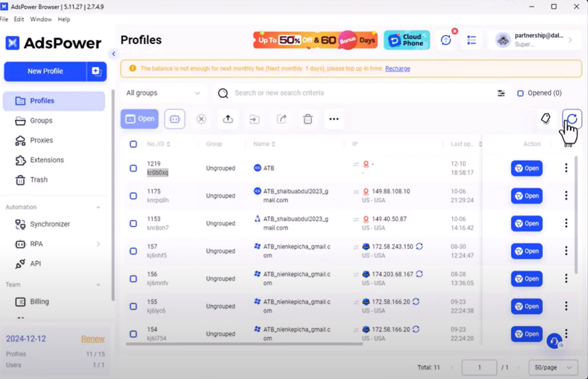Collapse the Automation section
Image resolution: width=588 pixels, height=379 pixels.
point(98,207)
